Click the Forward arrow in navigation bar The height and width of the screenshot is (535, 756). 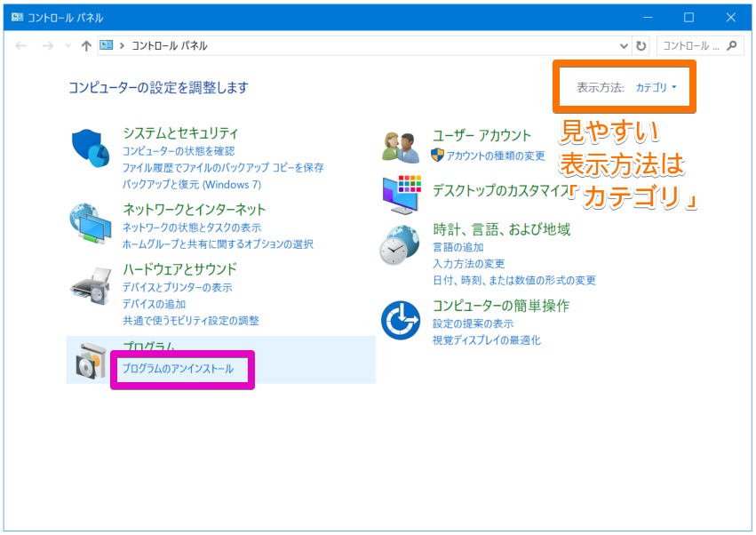[48, 46]
